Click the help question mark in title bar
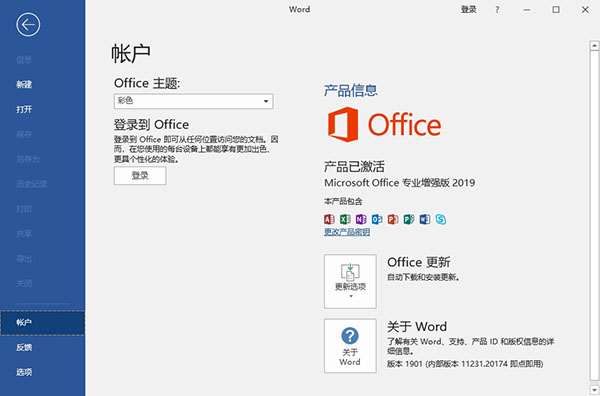Image resolution: width=600 pixels, height=396 pixels. pos(497,10)
